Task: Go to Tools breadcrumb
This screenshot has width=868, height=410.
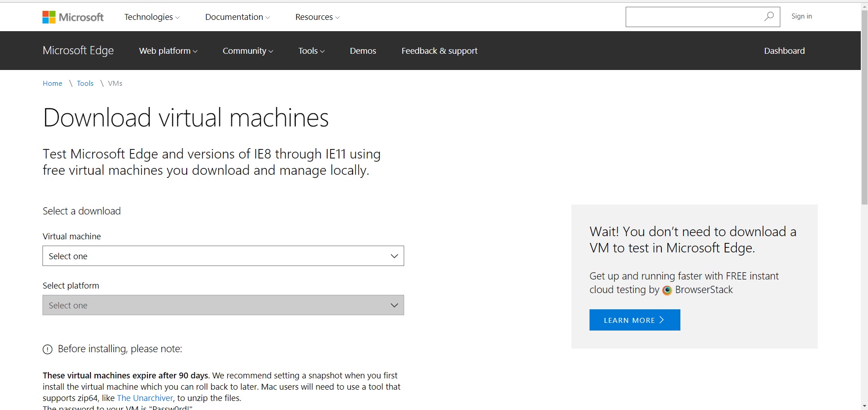Action: [x=85, y=84]
